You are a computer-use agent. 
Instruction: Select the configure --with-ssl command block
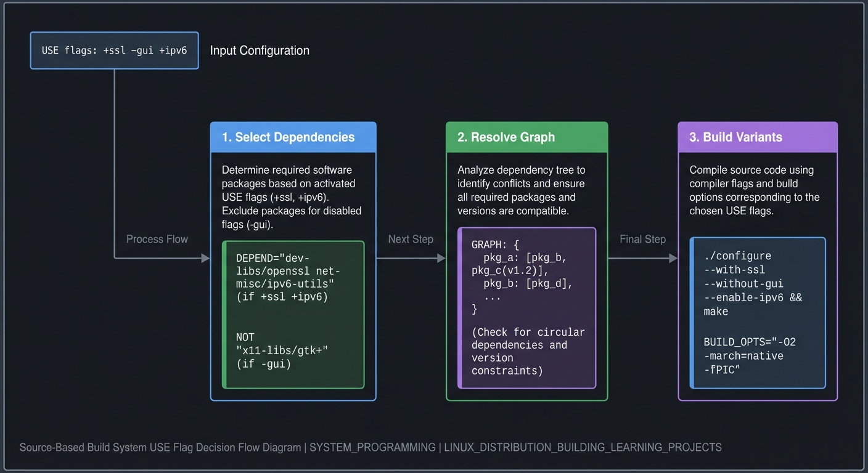[758, 283]
